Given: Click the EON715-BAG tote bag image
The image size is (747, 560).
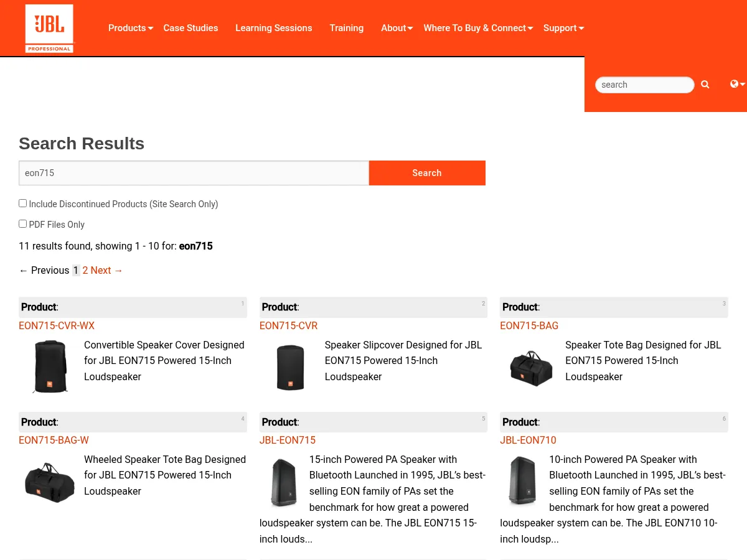Looking at the screenshot, I should [530, 367].
